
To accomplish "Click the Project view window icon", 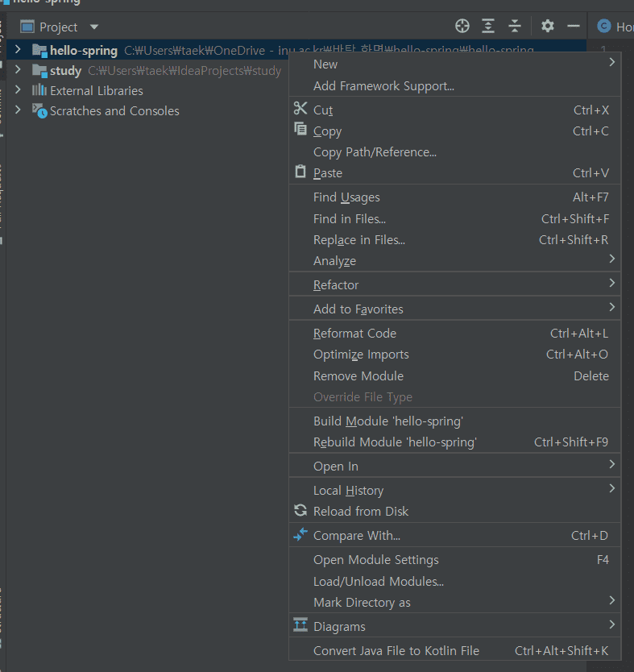I will pyautogui.click(x=27, y=27).
